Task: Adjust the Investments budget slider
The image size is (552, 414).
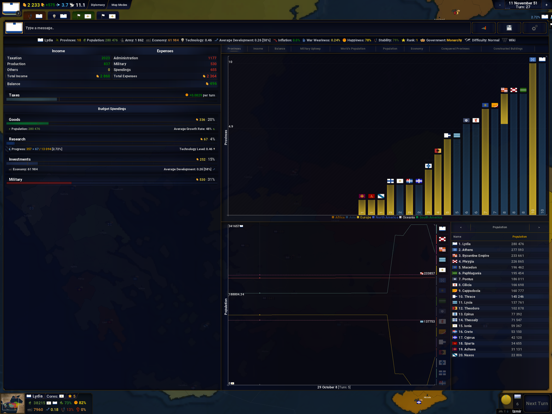Action: pyautogui.click(x=112, y=163)
